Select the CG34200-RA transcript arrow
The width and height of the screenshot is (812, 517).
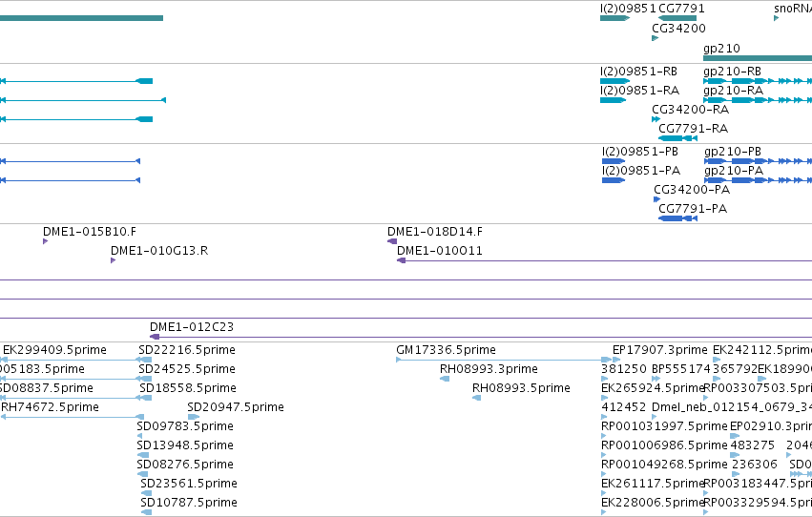(x=656, y=119)
